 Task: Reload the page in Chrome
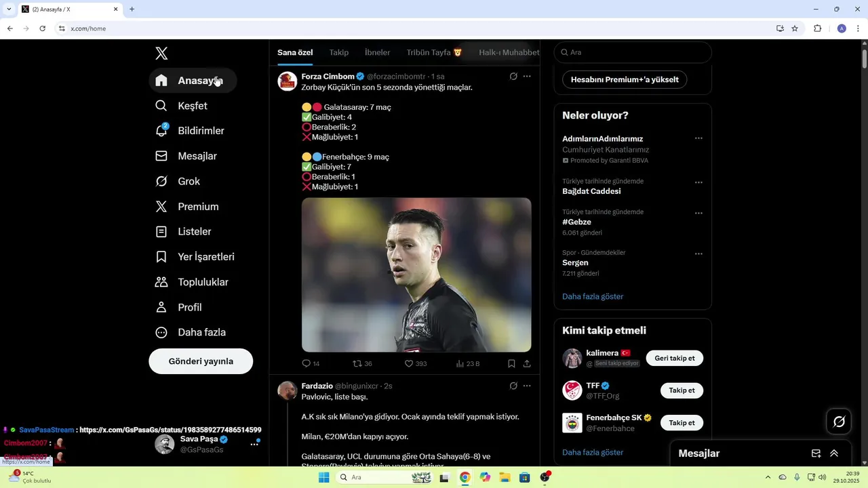click(42, 28)
